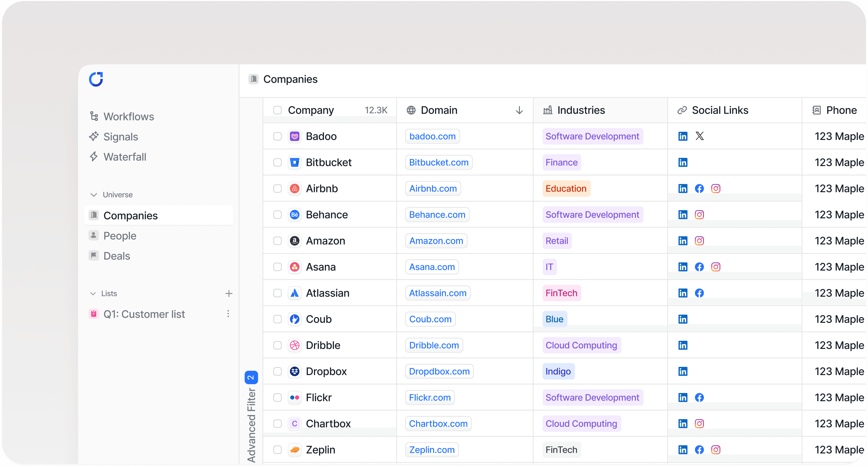Image resolution: width=868 pixels, height=467 pixels.
Task: Check the Airbnb row checkbox
Action: pos(277,188)
